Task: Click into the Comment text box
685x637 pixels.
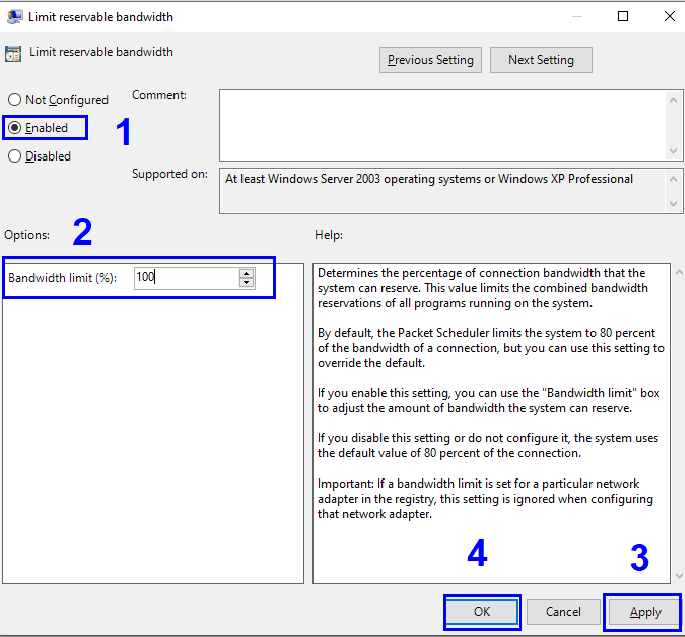Action: tap(443, 125)
